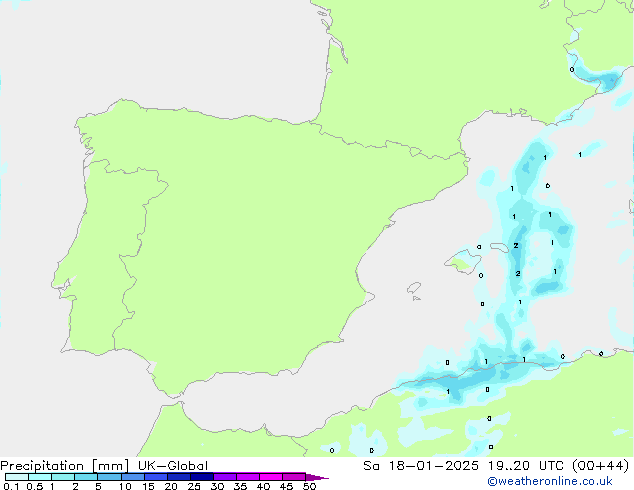Select the 2–5 mm legend swatch

(x=86, y=477)
